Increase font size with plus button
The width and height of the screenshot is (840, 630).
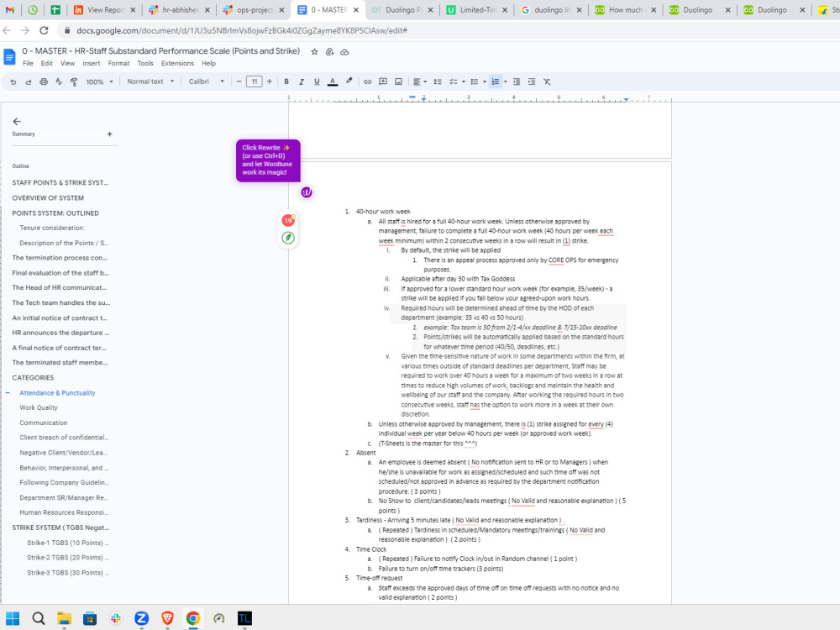pos(270,82)
